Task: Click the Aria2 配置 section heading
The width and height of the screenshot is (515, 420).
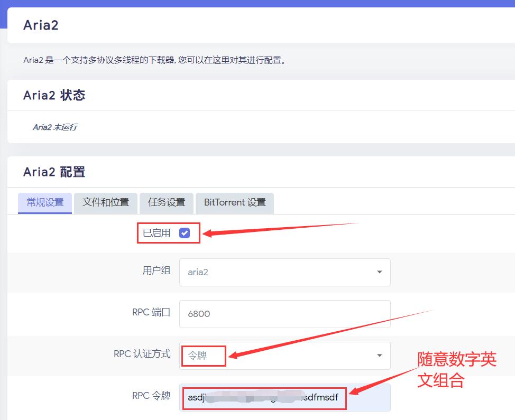Action: point(54,172)
